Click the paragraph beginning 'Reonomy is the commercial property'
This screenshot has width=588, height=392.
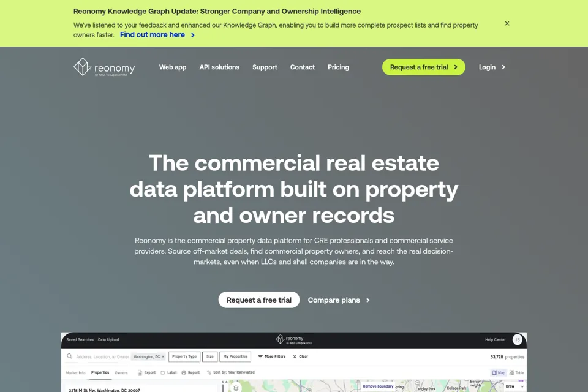pyautogui.click(x=294, y=251)
